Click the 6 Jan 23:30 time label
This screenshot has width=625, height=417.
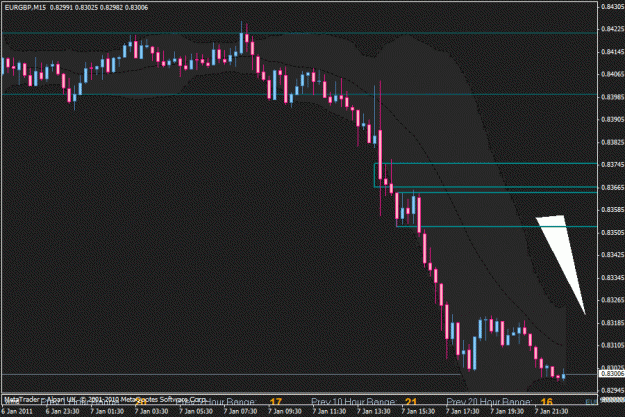(62, 411)
